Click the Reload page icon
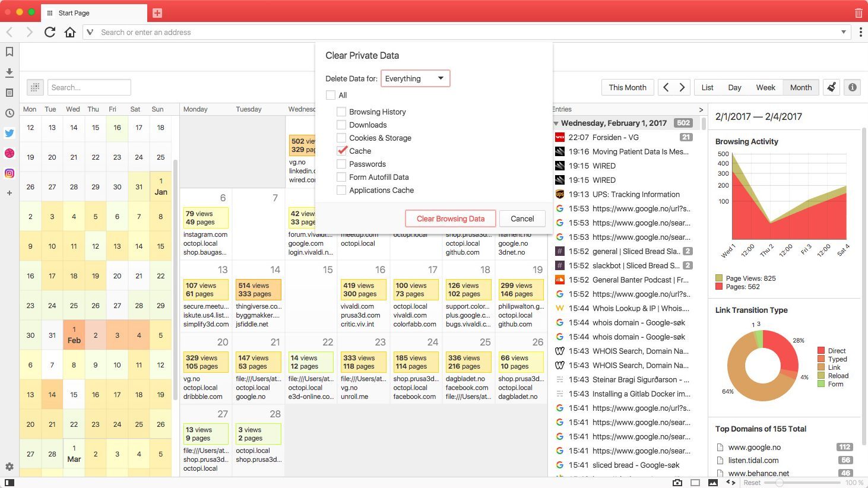 pos(50,32)
